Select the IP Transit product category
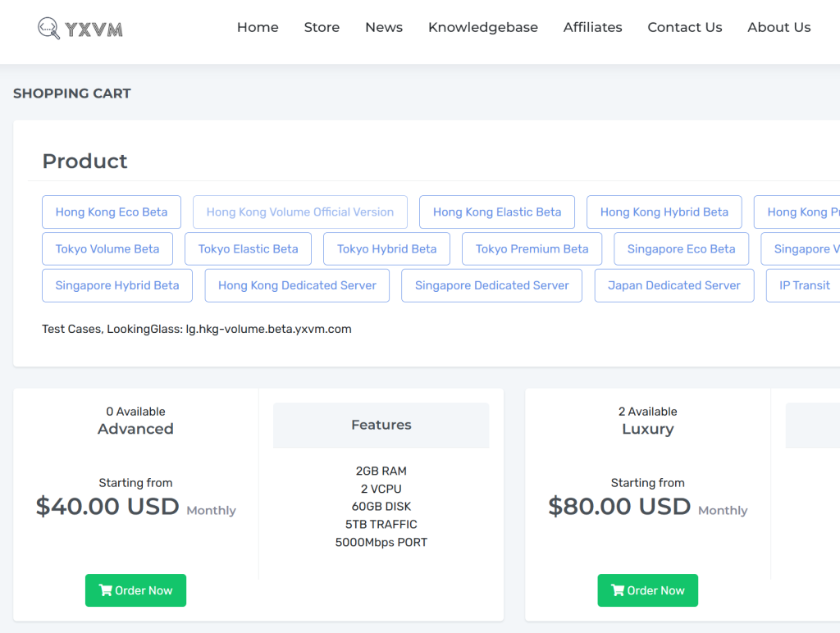 coord(804,285)
